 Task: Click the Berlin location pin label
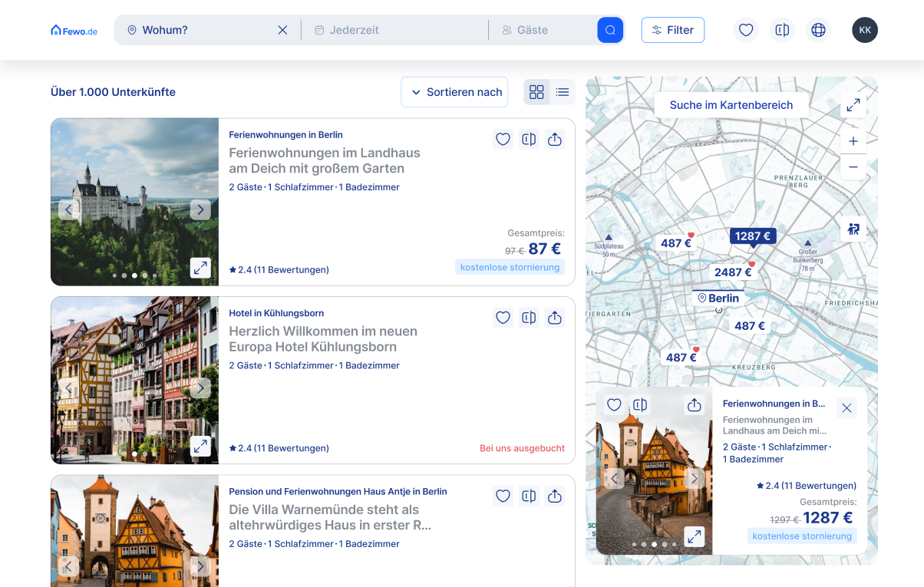pyautogui.click(x=718, y=298)
